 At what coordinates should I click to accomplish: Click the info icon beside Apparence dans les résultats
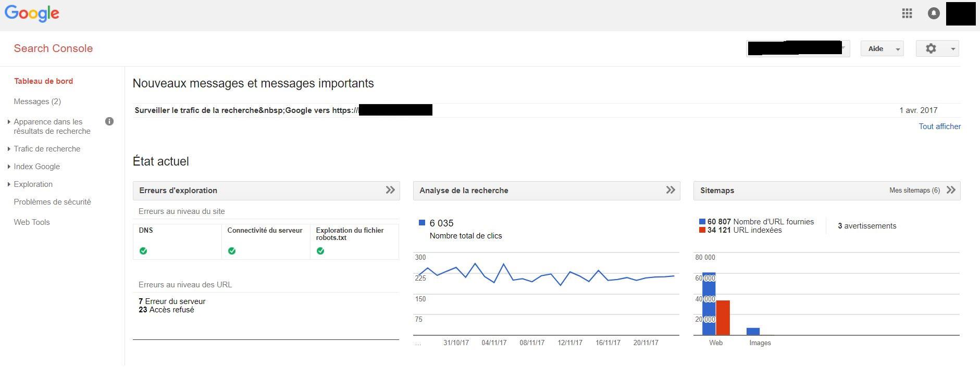tap(109, 121)
